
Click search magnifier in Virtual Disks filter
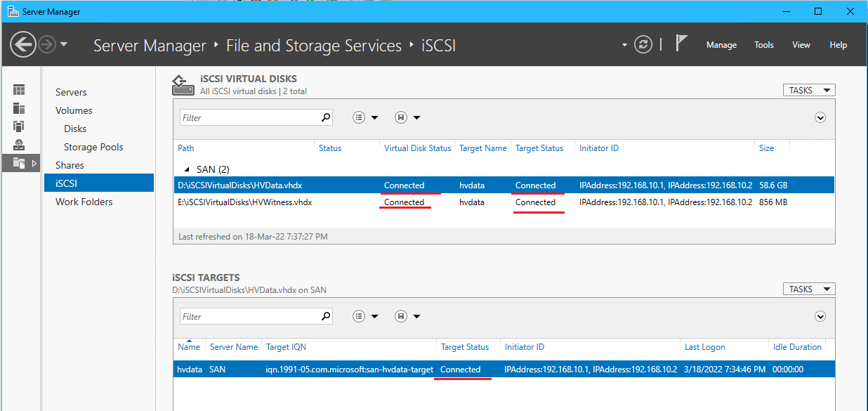[326, 118]
